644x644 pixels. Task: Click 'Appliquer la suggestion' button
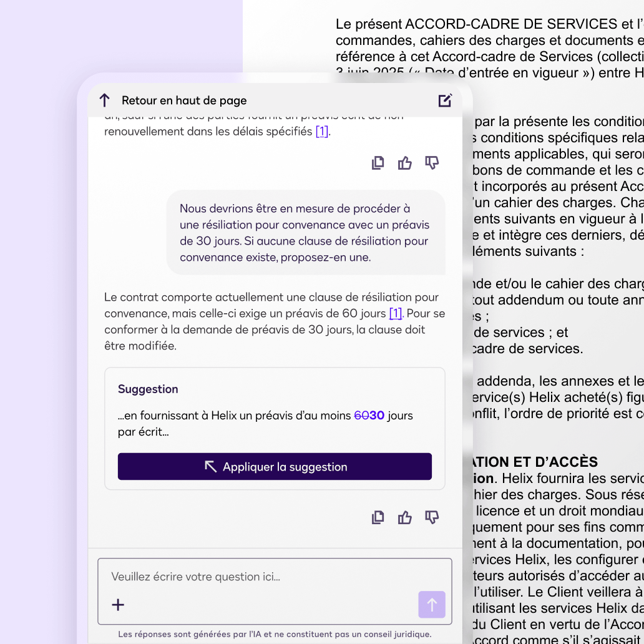pyautogui.click(x=275, y=466)
